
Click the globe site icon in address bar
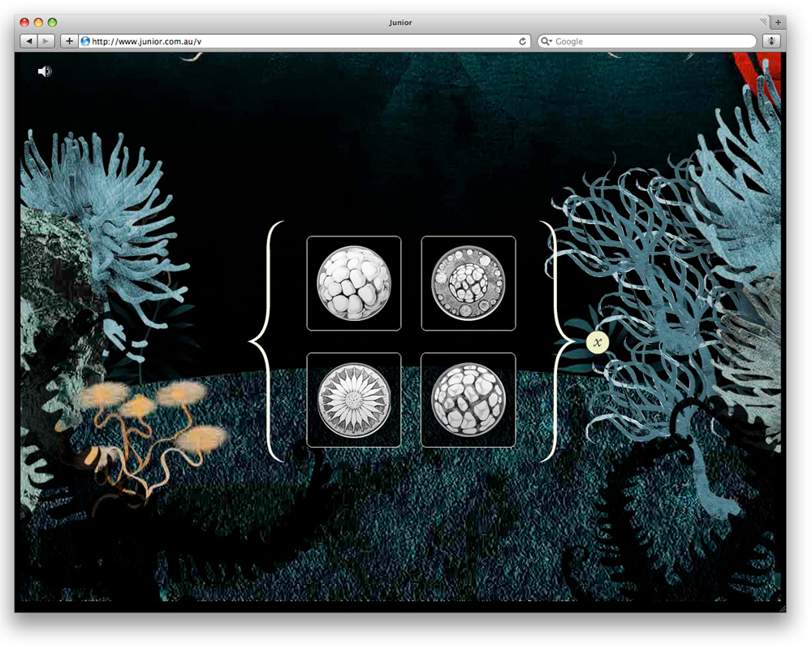pos(85,41)
